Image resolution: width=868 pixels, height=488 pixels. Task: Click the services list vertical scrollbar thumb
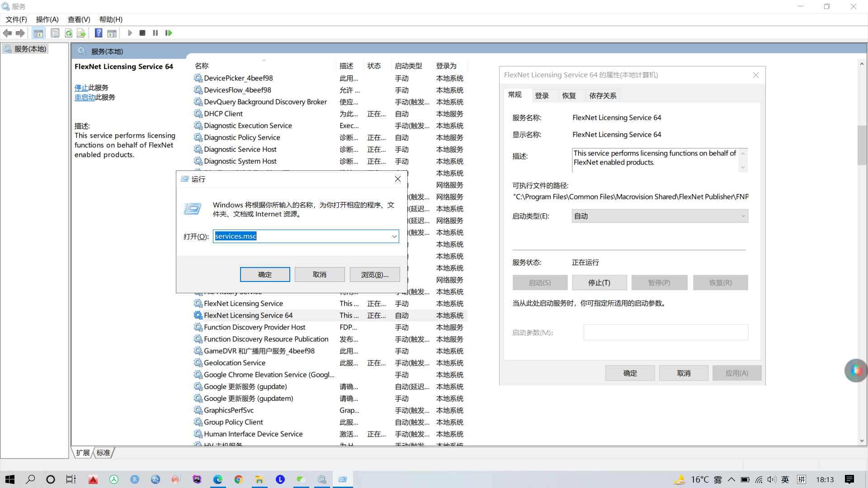pyautogui.click(x=862, y=145)
